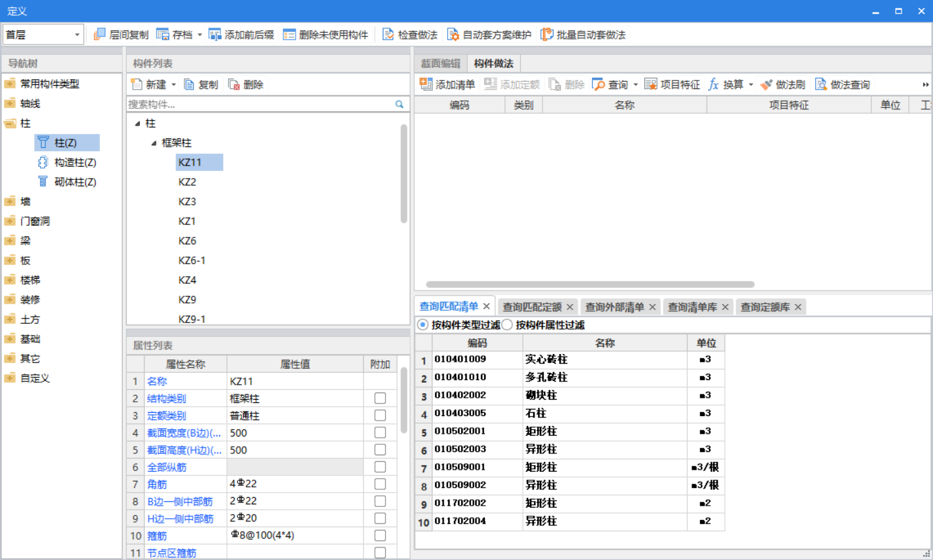This screenshot has width=933, height=560.
Task: Click the property list vertical scrollbar
Action: (404, 400)
